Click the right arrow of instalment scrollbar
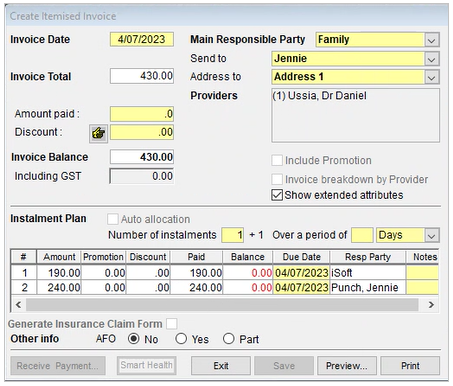The height and width of the screenshot is (386, 453). pos(431,305)
